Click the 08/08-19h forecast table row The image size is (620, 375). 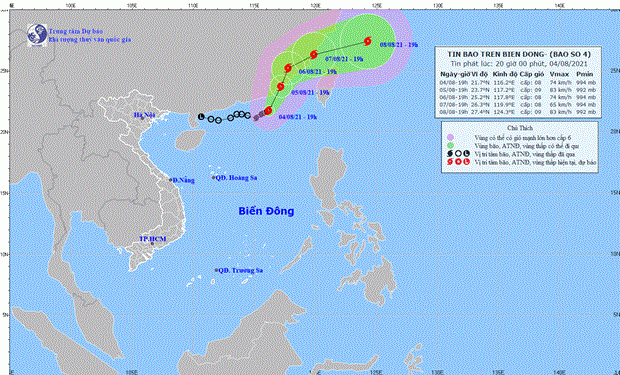point(518,112)
